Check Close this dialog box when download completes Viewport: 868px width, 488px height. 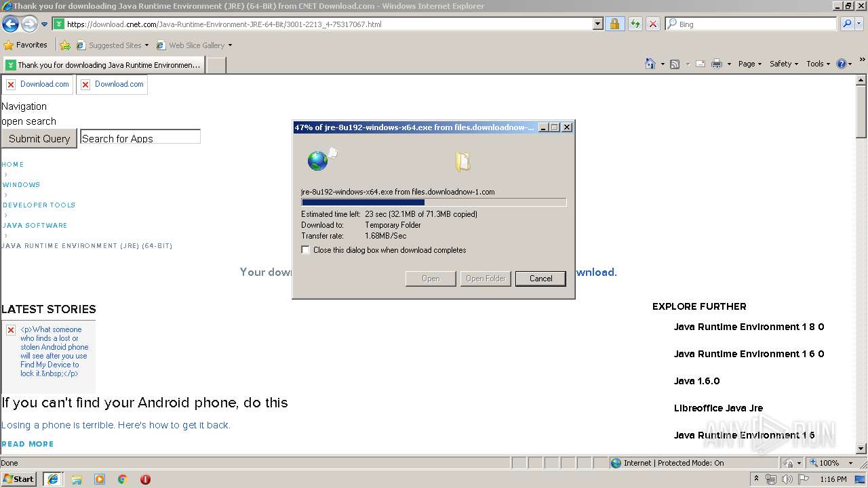click(x=306, y=250)
